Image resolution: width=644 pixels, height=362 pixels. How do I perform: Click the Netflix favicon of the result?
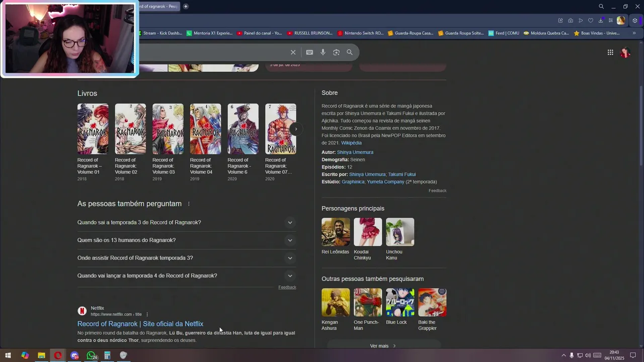[x=82, y=311]
